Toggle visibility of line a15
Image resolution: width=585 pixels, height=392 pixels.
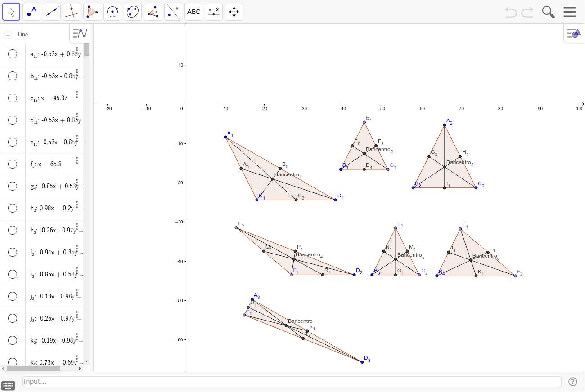click(13, 54)
